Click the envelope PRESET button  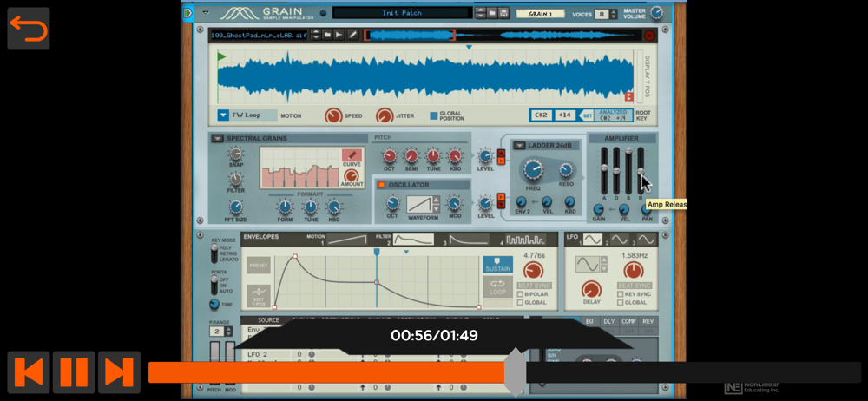(259, 266)
